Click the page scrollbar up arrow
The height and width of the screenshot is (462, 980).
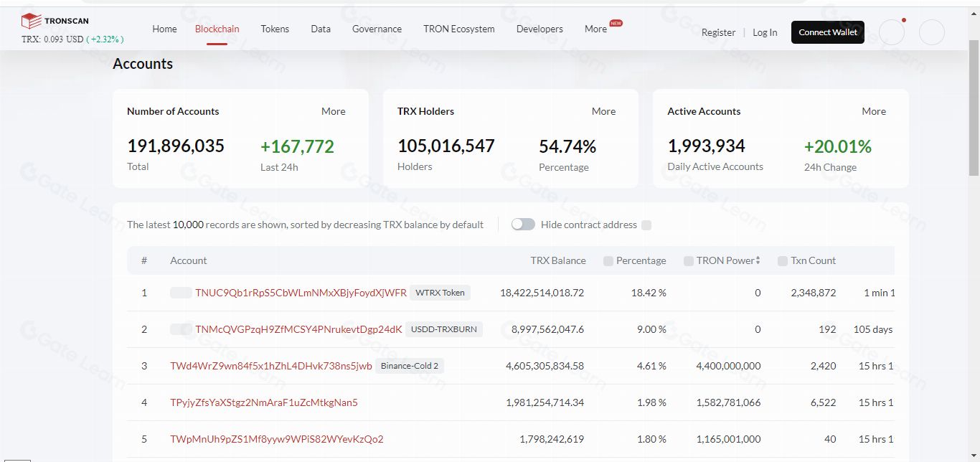[x=974, y=14]
